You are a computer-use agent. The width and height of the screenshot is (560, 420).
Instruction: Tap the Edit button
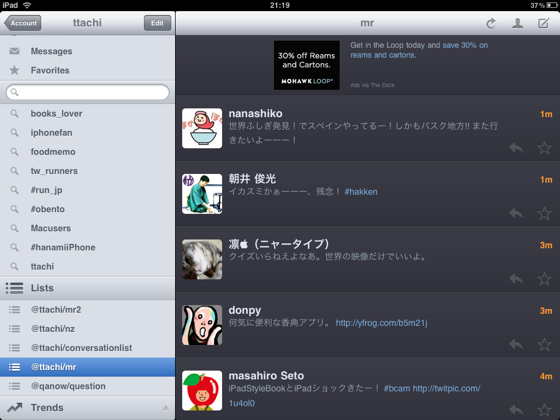(157, 23)
